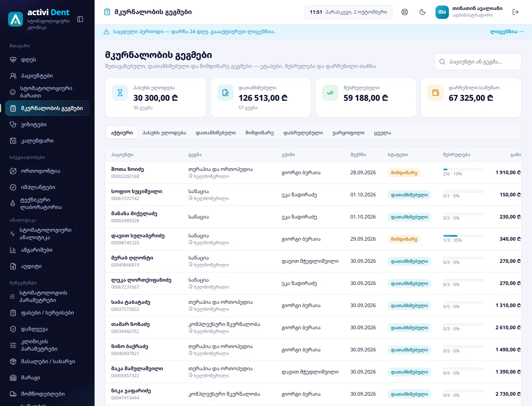Switch to უარყოფილი tab
Screen dimensions: 532x406
348,133
